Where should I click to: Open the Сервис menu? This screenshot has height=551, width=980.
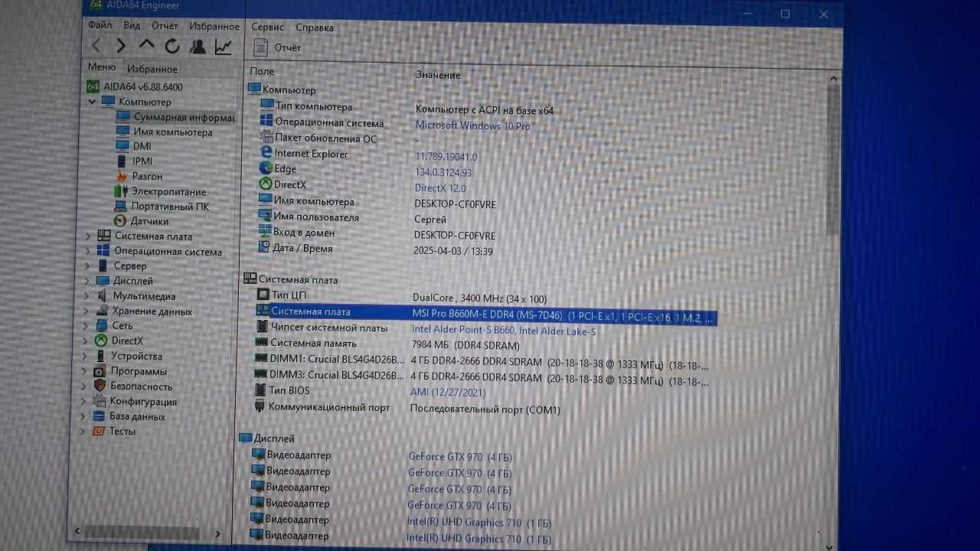pyautogui.click(x=267, y=27)
